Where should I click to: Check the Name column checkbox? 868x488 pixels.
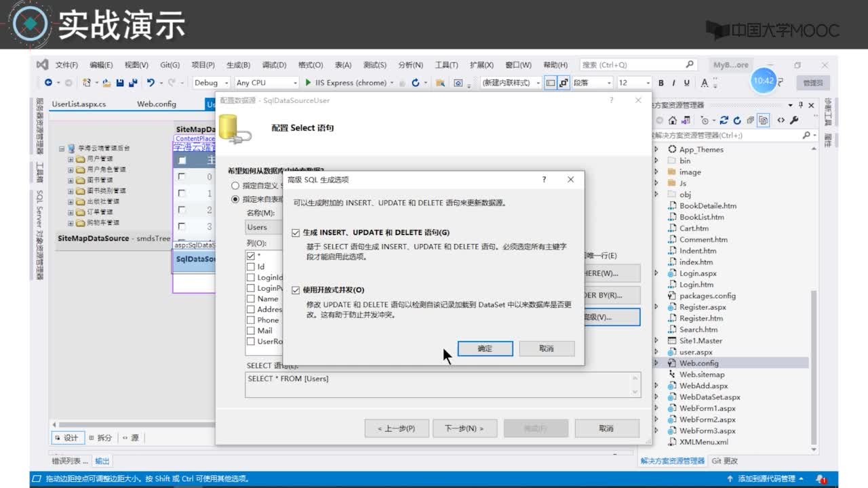pos(251,299)
